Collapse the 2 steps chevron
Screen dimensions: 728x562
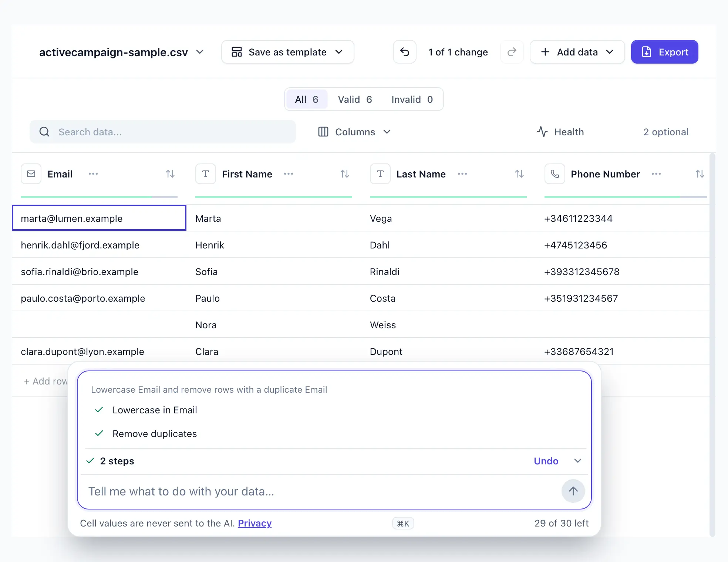(x=578, y=461)
